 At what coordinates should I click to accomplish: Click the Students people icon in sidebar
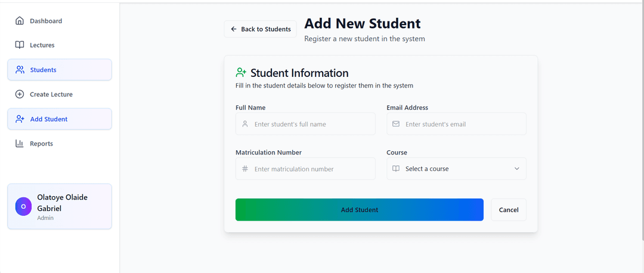coord(20,70)
